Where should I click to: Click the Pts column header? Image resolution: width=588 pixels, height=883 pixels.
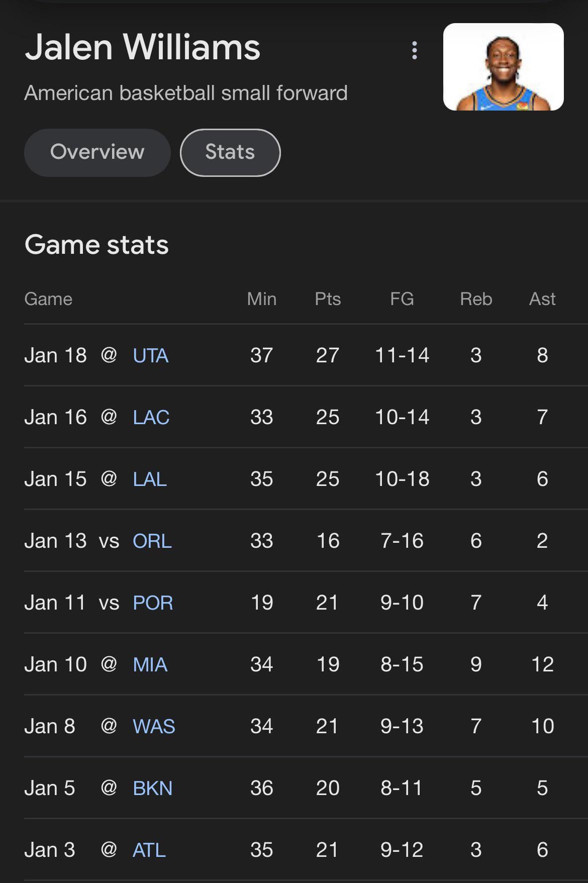coord(328,299)
